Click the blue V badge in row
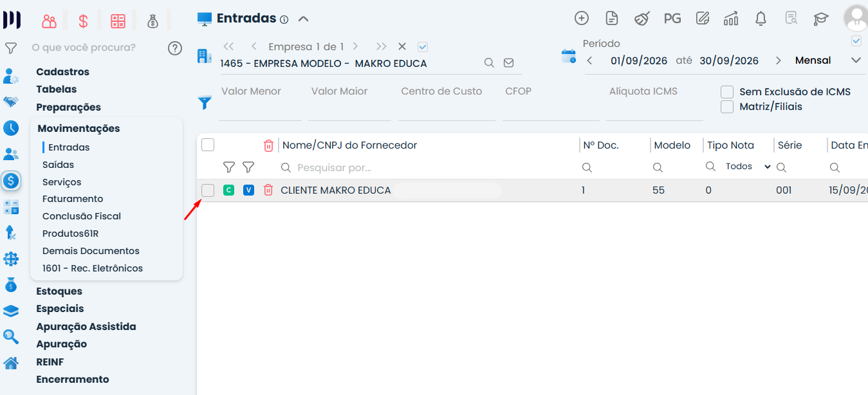This screenshot has width=868, height=395. click(248, 190)
